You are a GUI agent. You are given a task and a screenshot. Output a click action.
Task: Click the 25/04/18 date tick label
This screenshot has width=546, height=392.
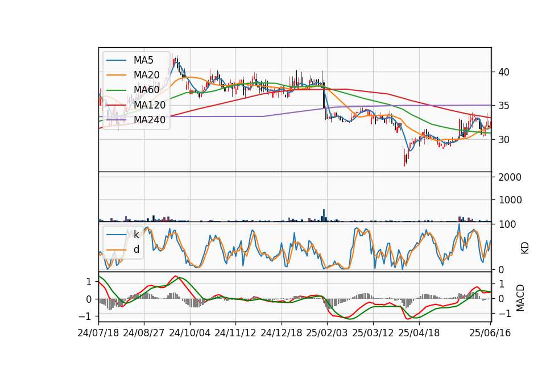click(419, 333)
